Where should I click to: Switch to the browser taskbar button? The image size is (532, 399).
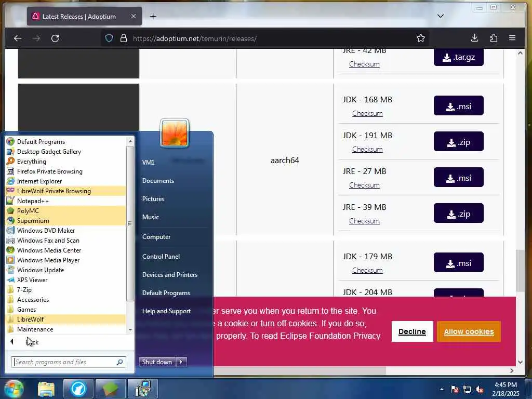(78, 389)
